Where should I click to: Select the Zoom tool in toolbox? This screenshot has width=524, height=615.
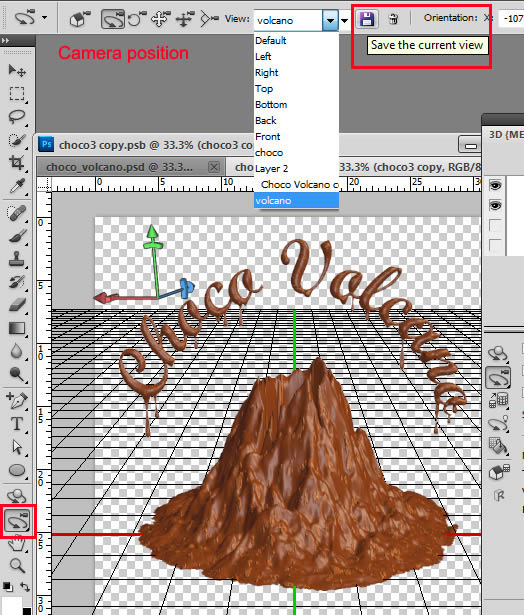coord(17,566)
